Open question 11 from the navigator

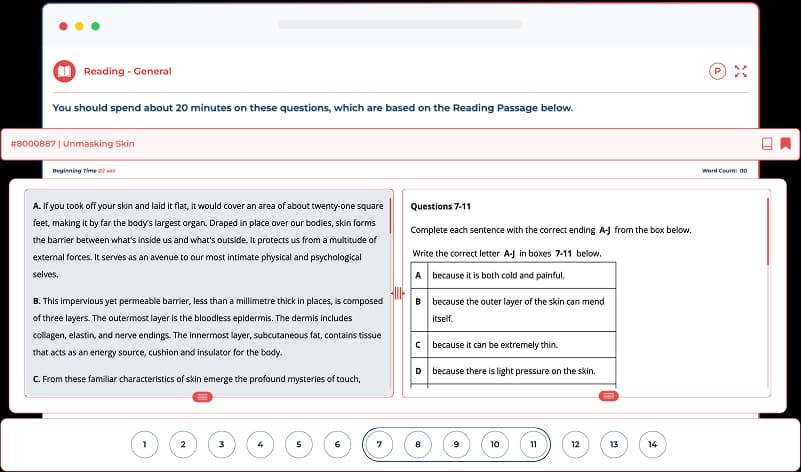tap(534, 443)
